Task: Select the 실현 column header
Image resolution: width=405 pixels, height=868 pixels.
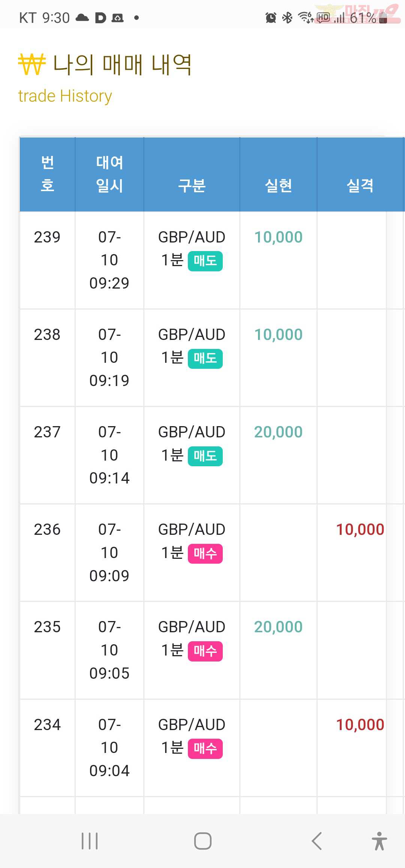Action: (x=278, y=174)
